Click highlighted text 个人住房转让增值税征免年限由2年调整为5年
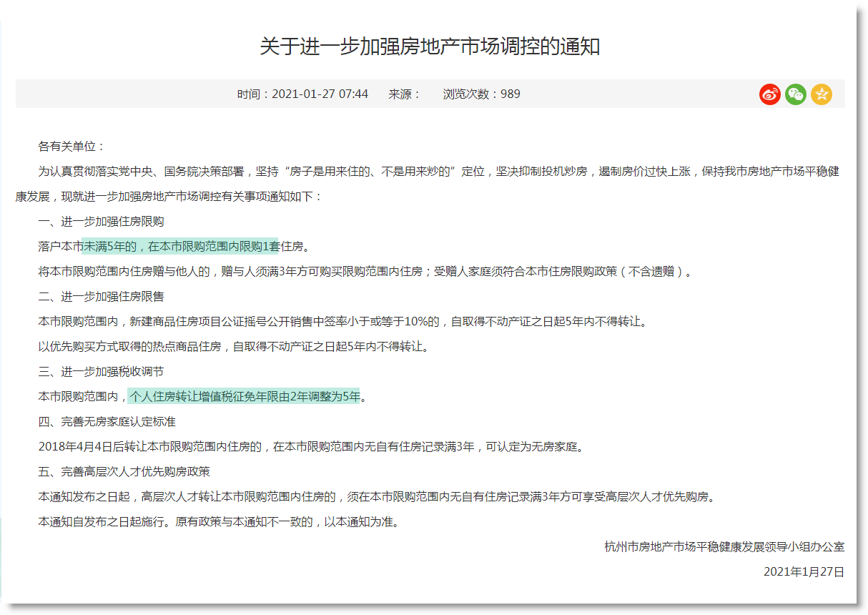Screen dimensions: 868x615 244,396
